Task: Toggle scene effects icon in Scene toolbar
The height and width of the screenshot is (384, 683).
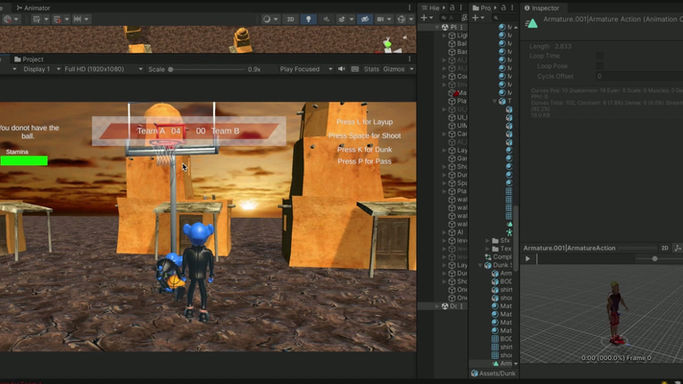Action: click(x=342, y=19)
